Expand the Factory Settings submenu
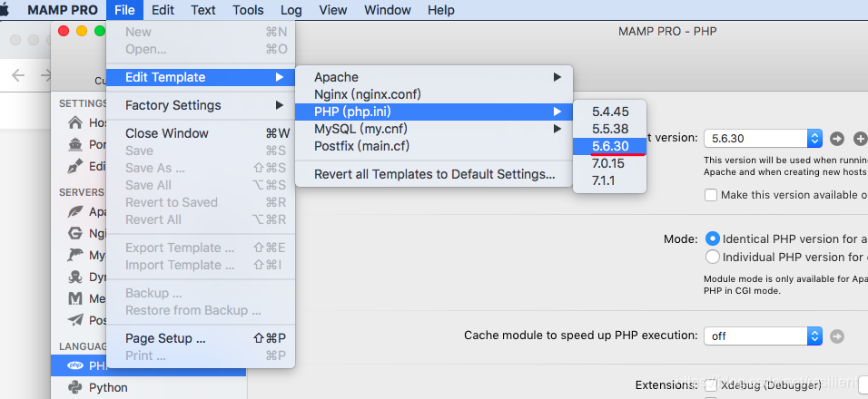 (x=201, y=105)
